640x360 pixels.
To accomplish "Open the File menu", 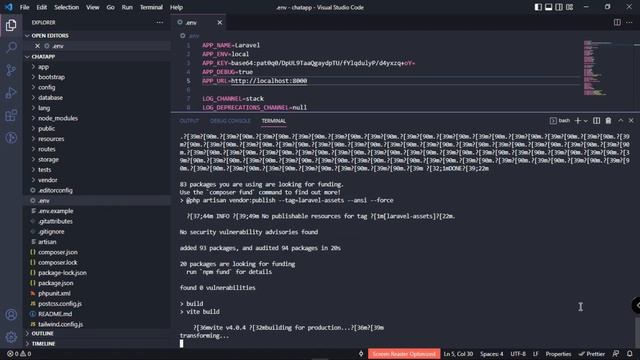I will (x=24, y=7).
